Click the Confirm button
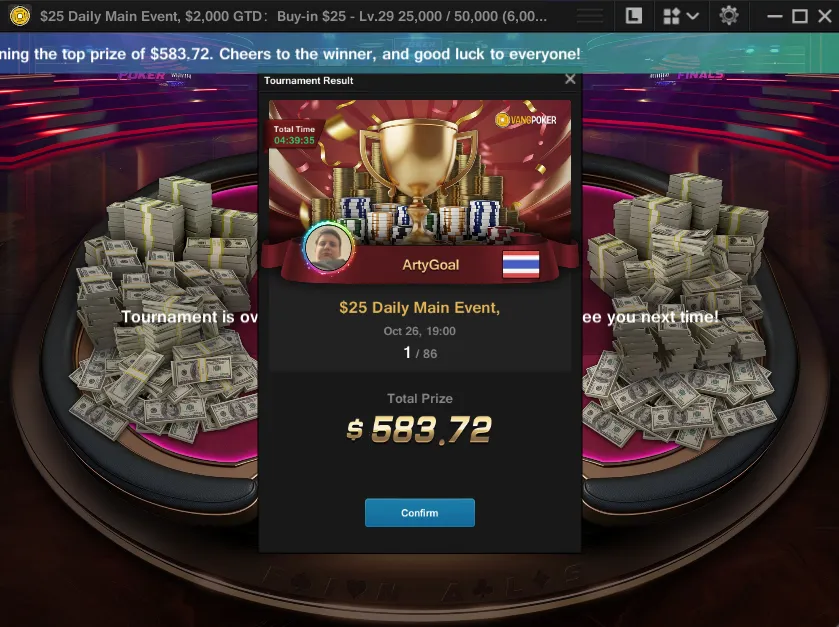 (420, 513)
